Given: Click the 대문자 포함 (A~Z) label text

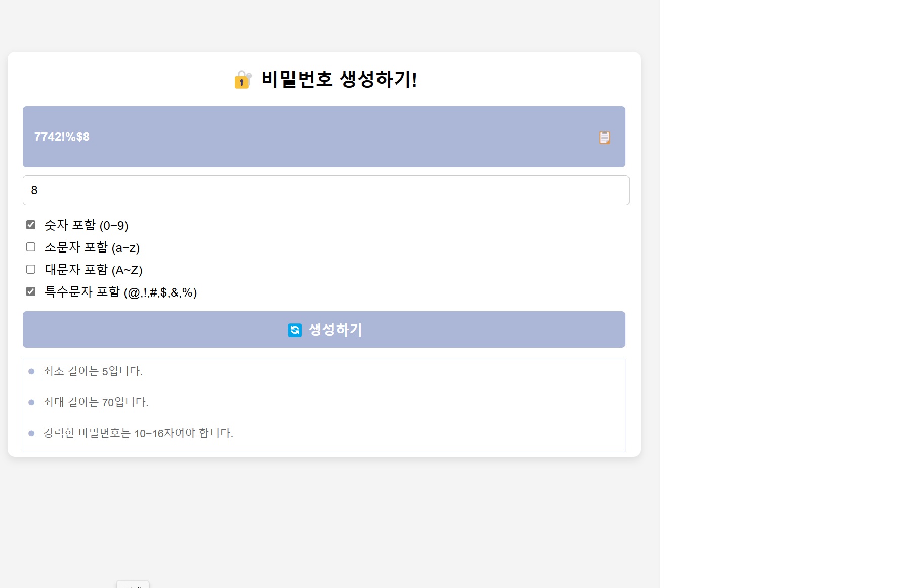Looking at the screenshot, I should 94,270.
